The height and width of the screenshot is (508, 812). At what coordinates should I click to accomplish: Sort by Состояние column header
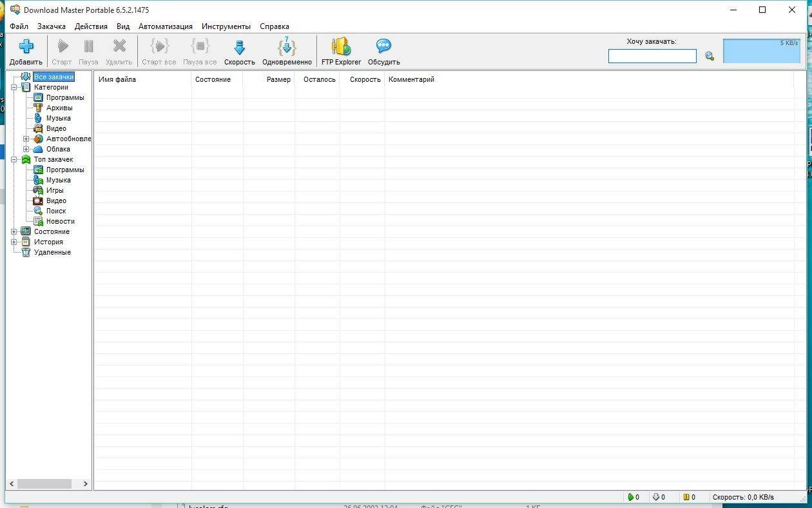click(x=217, y=79)
